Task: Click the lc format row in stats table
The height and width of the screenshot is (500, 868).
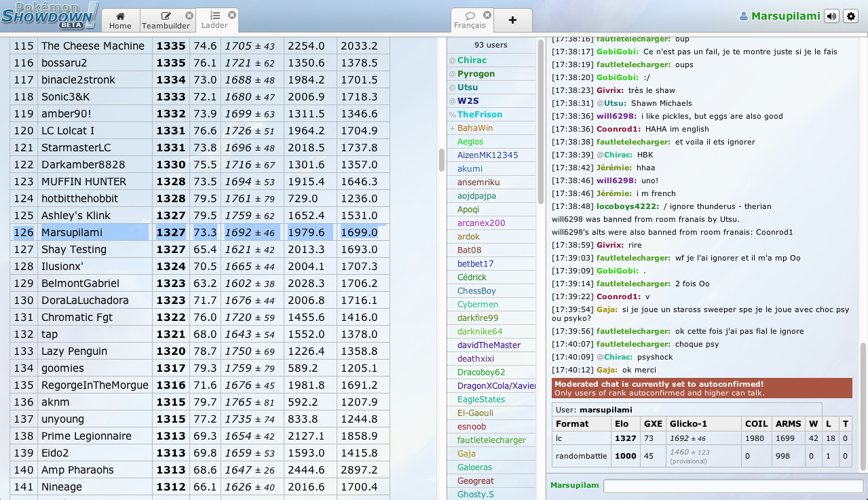Action: pos(702,439)
